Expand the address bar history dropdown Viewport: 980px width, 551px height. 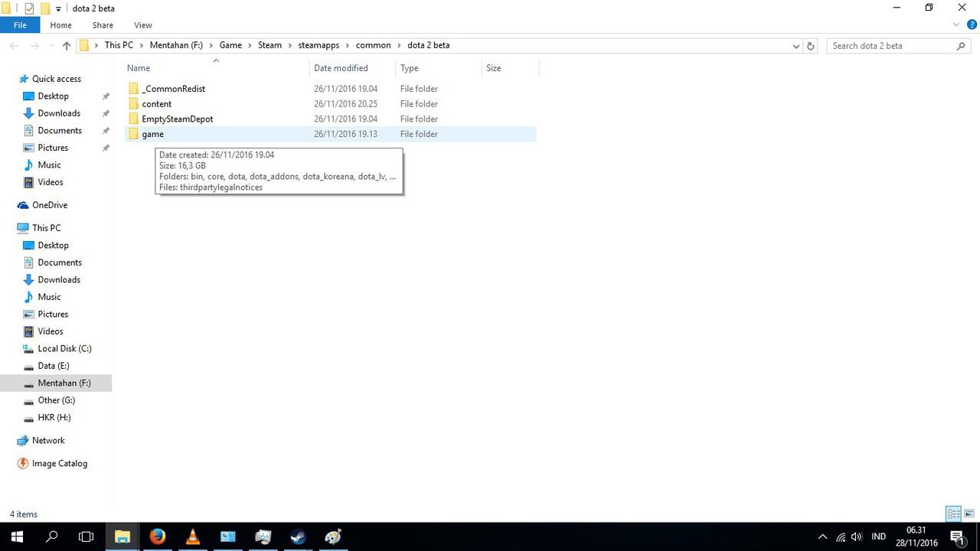point(795,46)
